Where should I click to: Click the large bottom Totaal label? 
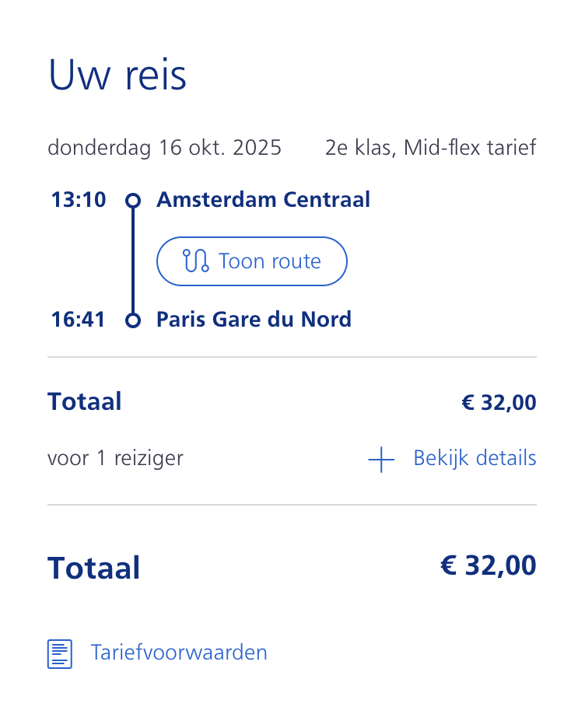93,568
